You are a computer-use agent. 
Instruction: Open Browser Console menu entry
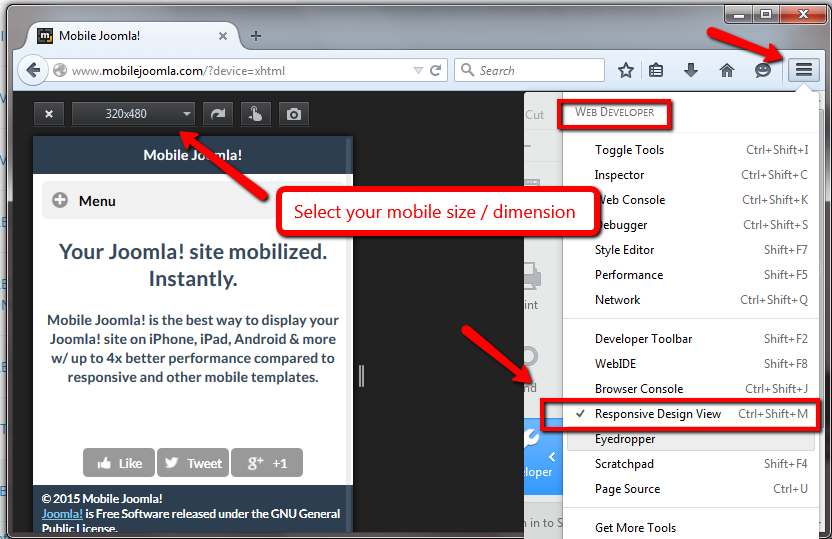[691, 389]
